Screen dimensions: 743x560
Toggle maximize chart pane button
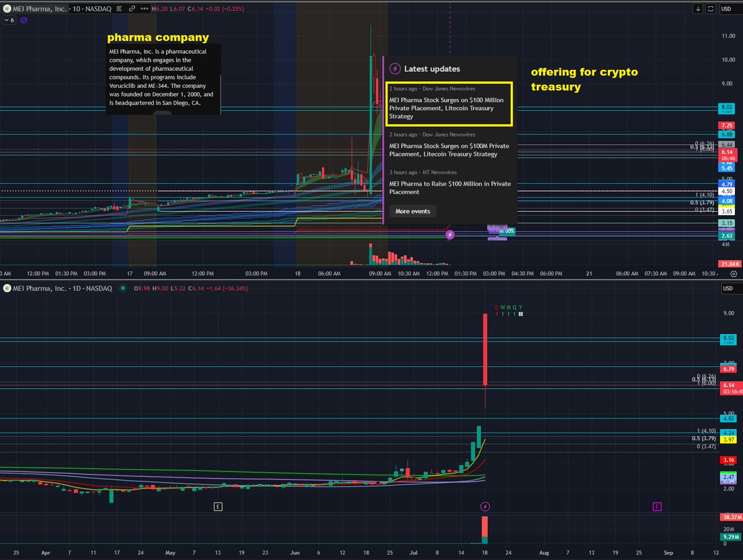pos(711,9)
